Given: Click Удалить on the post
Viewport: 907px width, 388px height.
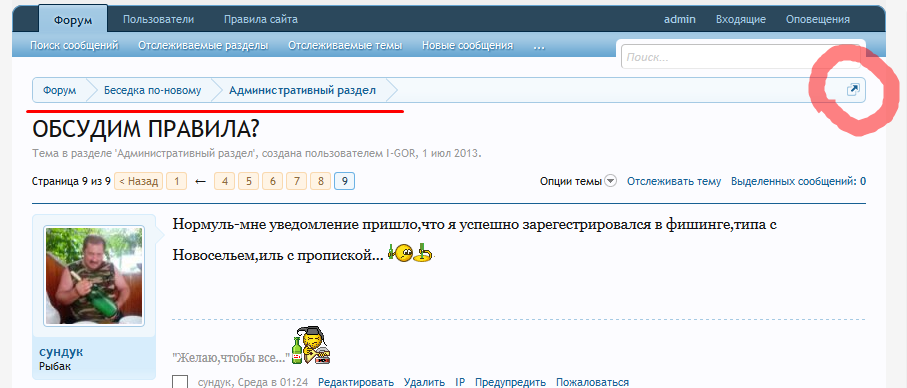Looking at the screenshot, I should pos(424,382).
